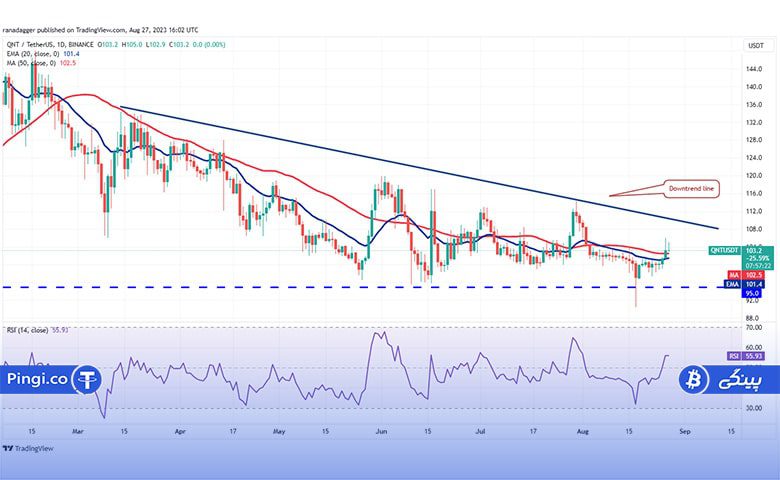Screen dimensions: 780x480
Task: Click the blue EMA 101.4 price tag
Action: click(744, 285)
